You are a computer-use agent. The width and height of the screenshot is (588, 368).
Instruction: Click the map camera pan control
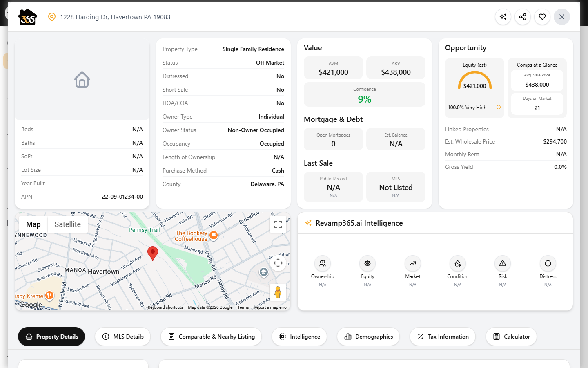coord(278,263)
